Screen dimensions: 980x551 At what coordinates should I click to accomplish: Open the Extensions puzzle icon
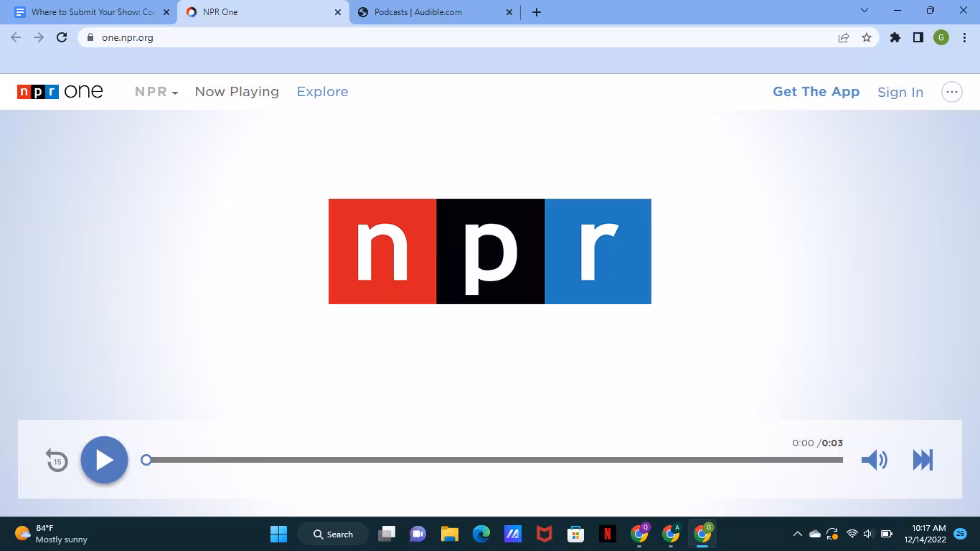895,38
